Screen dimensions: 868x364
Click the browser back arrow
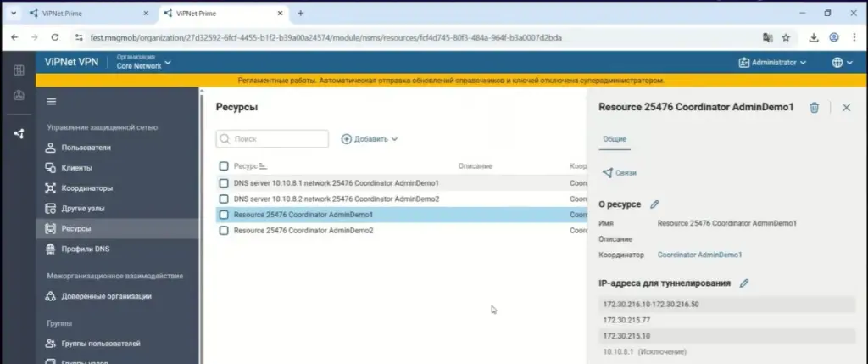pos(14,37)
